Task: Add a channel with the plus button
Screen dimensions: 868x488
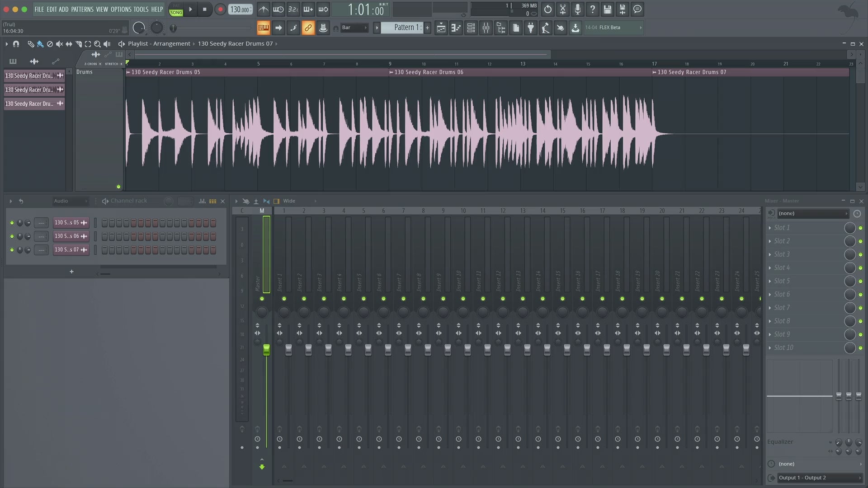Action: (x=71, y=272)
